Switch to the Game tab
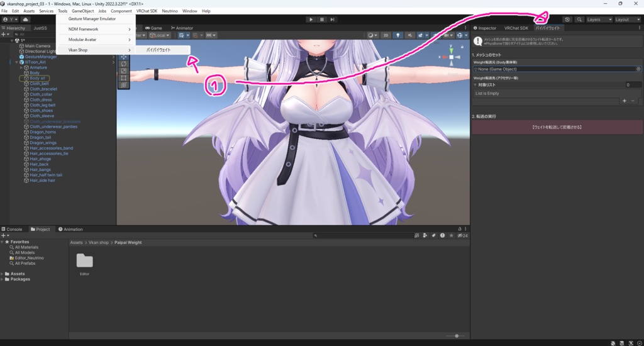Viewport: 644px width, 346px height. pos(153,28)
